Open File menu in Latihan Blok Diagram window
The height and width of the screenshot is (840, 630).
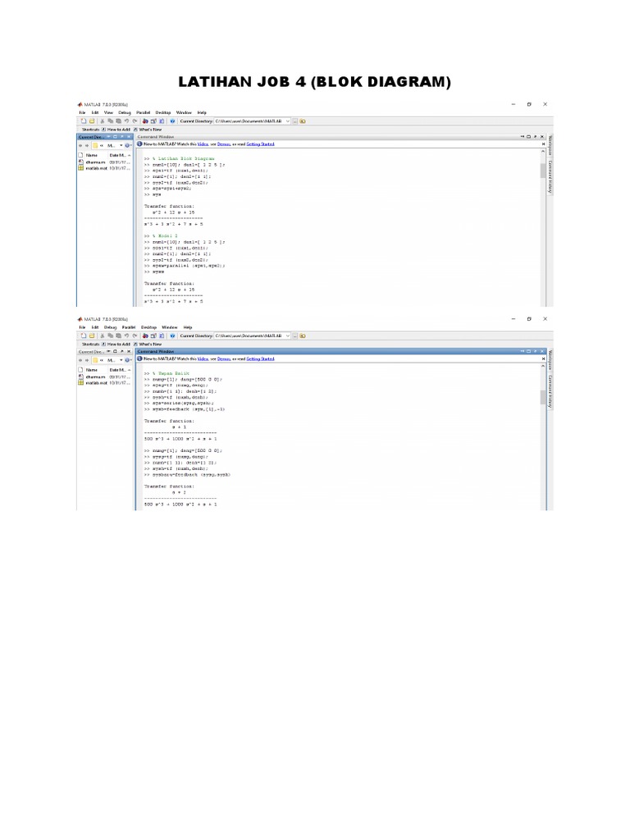click(82, 113)
